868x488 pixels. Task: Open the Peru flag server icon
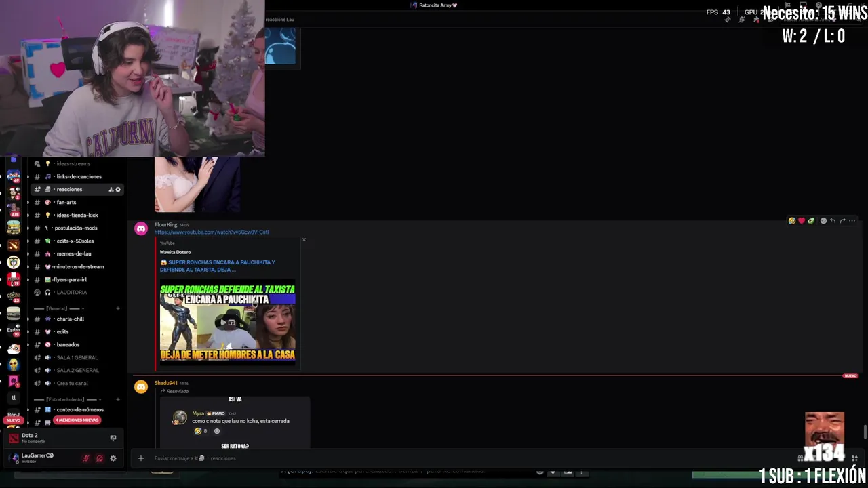(x=14, y=279)
